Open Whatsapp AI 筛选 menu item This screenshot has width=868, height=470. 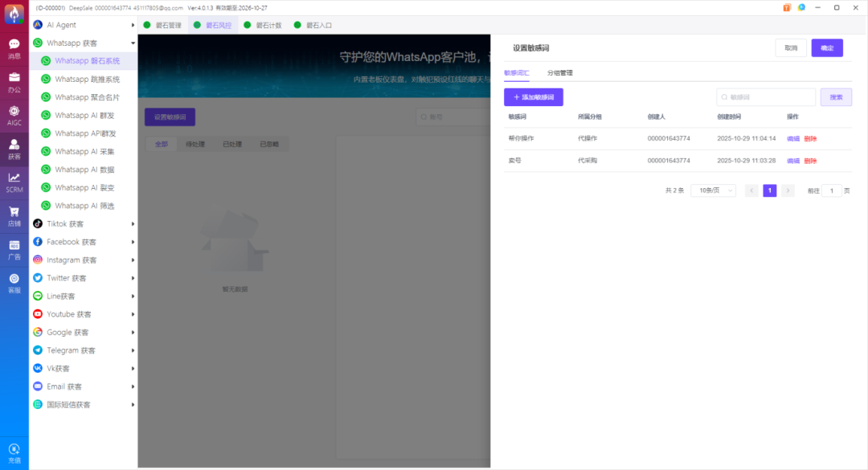point(83,206)
